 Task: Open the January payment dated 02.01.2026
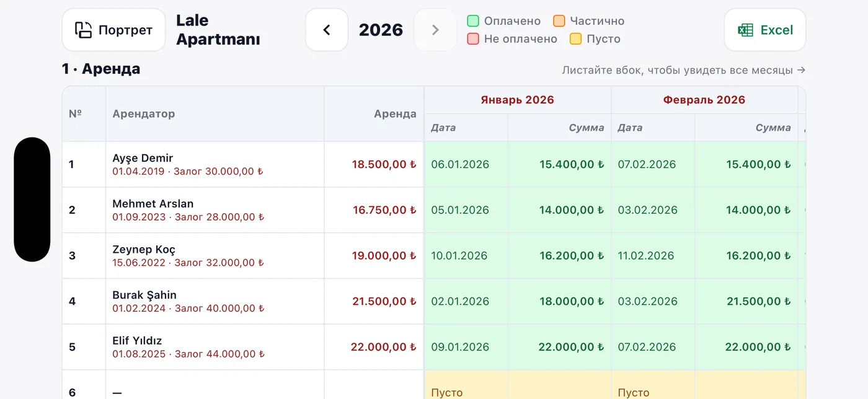click(x=460, y=302)
